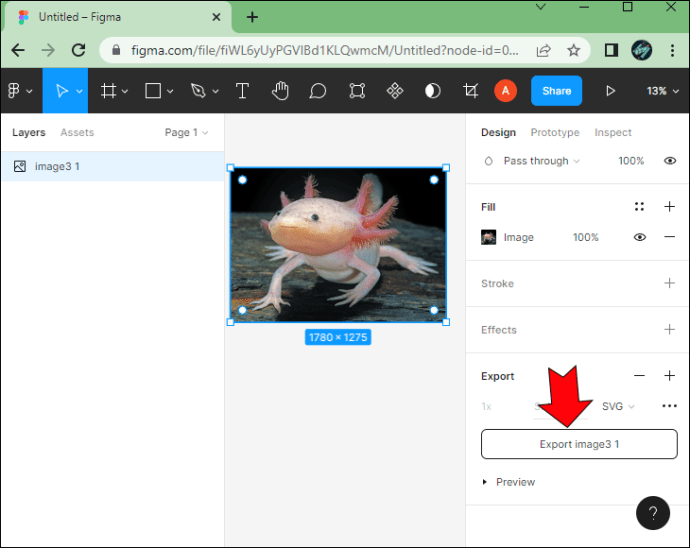The height and width of the screenshot is (548, 690).
Task: Bookmark this page with star
Action: 573,50
